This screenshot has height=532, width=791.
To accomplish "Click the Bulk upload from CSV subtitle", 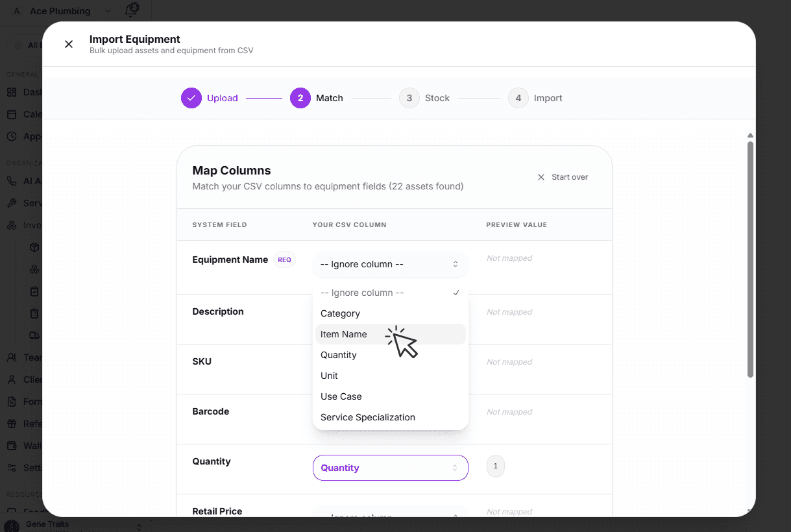I will coord(171,51).
